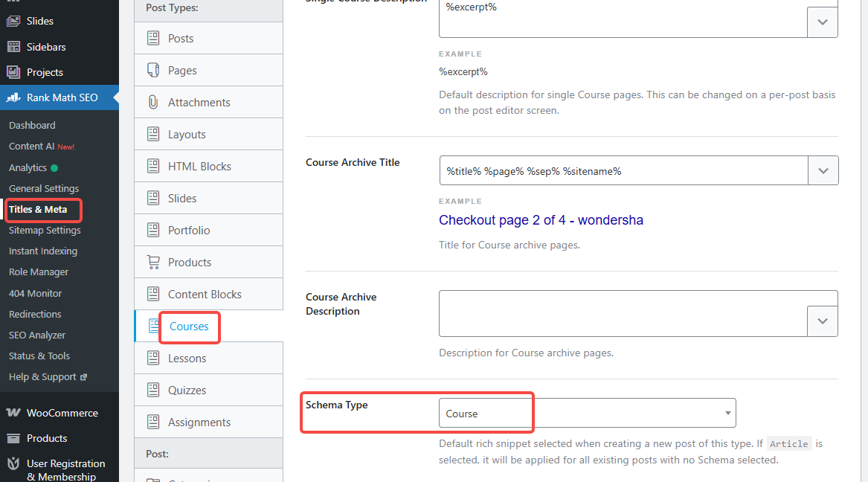Click the User Registration & Membership icon
Image resolution: width=868 pixels, height=482 pixels.
pos(15,463)
